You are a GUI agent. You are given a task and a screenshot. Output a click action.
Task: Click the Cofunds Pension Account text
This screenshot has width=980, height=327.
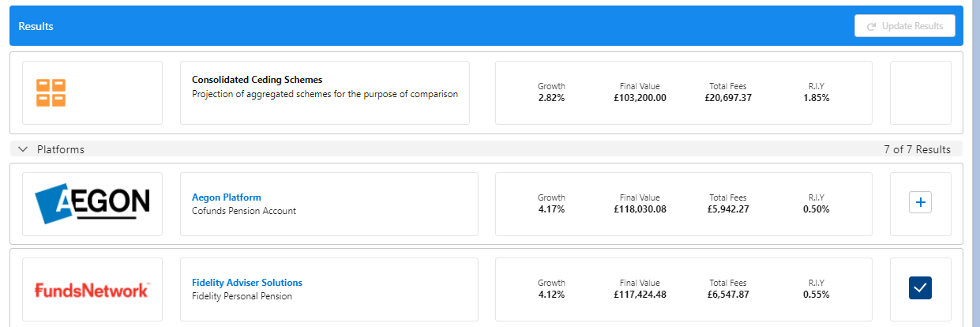coord(243,211)
